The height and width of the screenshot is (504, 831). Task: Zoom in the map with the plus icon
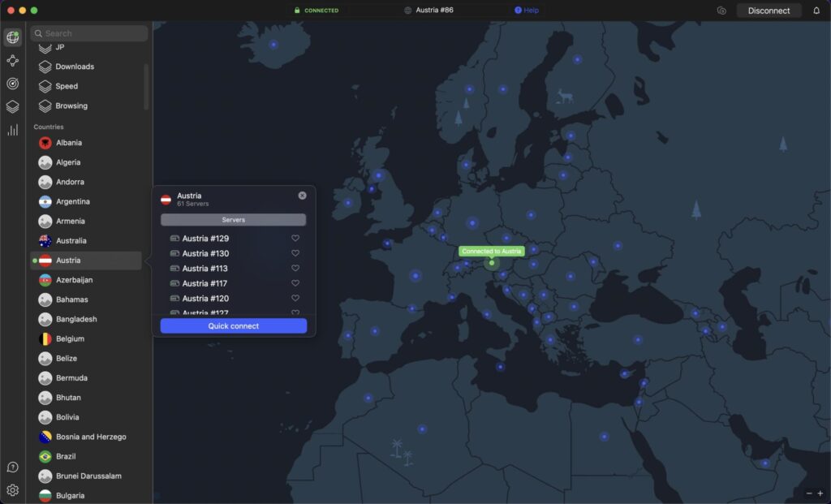820,493
